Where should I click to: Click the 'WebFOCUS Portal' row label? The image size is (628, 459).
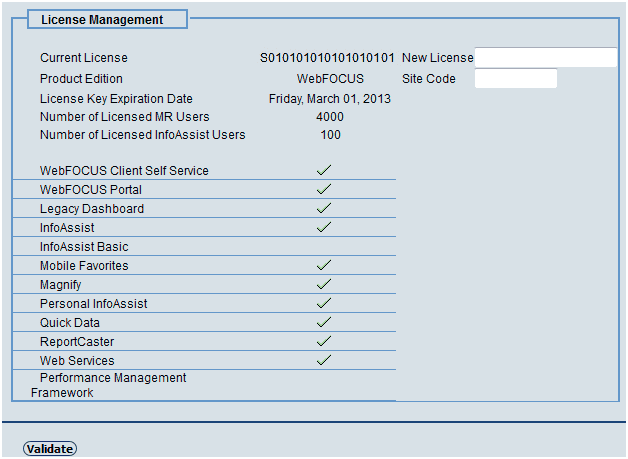(x=91, y=189)
